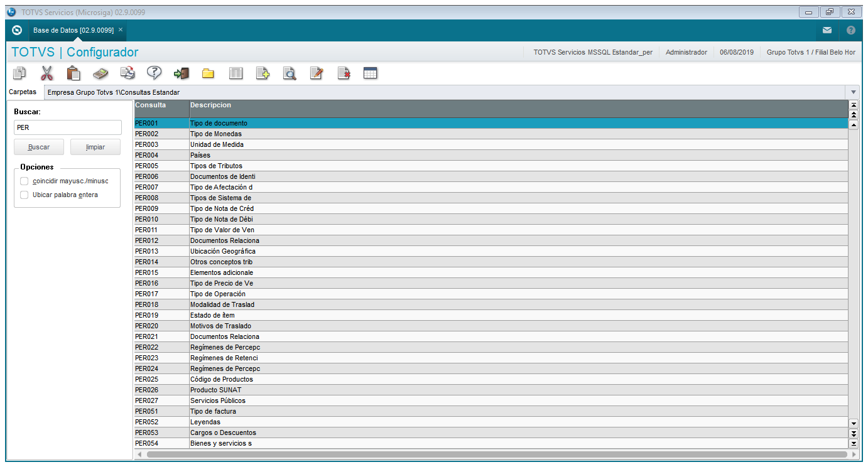Click the scissors Cut icon
868x467 pixels.
click(x=46, y=73)
